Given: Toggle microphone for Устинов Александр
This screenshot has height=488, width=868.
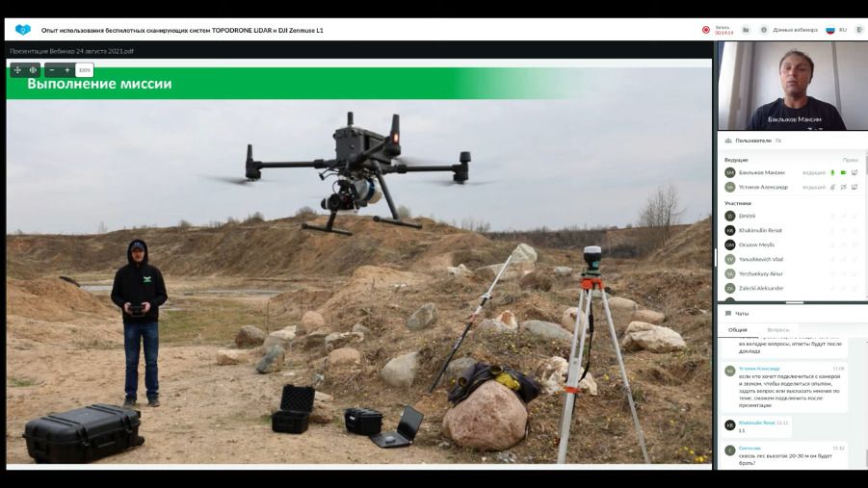Looking at the screenshot, I should [x=832, y=187].
